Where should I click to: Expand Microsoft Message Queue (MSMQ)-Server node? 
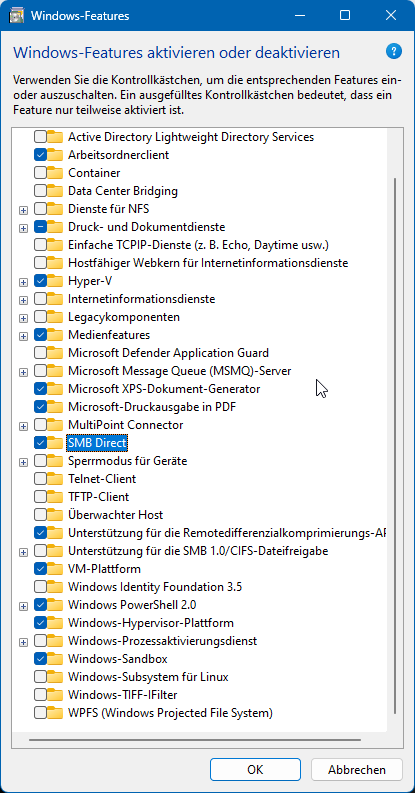23,372
